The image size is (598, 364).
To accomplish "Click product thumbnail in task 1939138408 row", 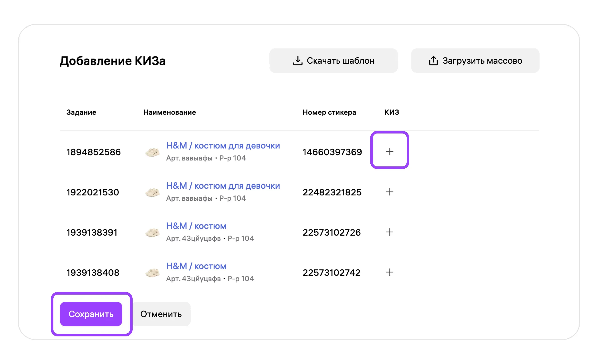I will click(x=152, y=273).
